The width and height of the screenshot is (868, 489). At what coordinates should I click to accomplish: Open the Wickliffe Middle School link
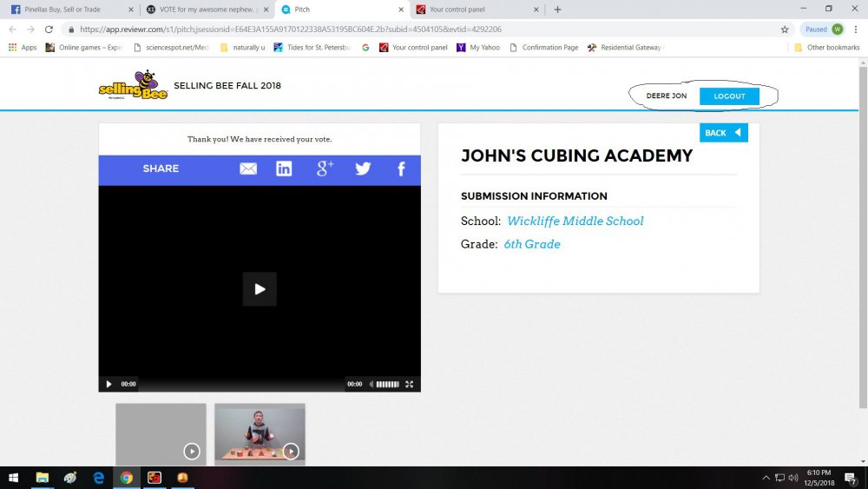point(575,221)
